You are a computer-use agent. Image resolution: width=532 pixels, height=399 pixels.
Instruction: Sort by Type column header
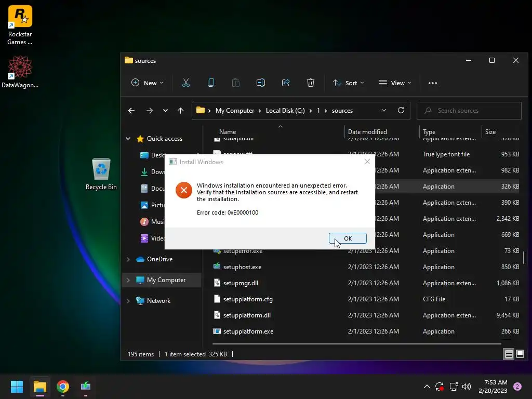click(x=429, y=131)
